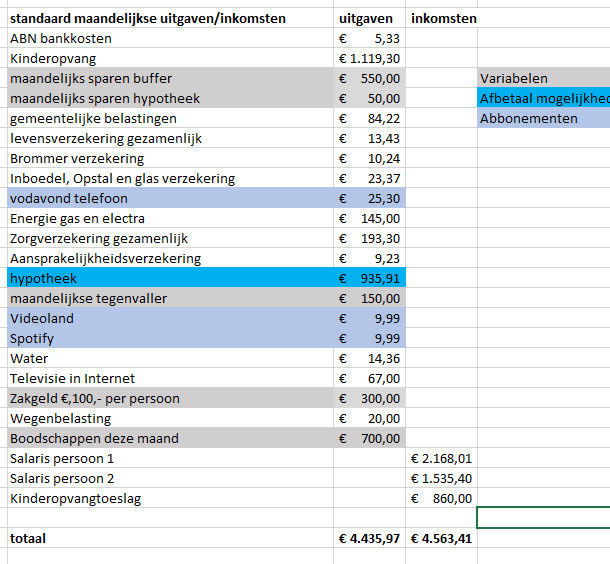Click 'Televisie in Internet' cell

point(170,379)
